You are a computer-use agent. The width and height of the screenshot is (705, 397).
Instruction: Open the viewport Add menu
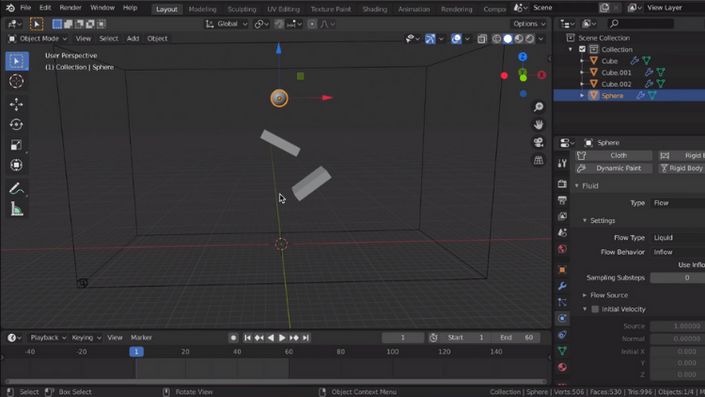tap(133, 39)
